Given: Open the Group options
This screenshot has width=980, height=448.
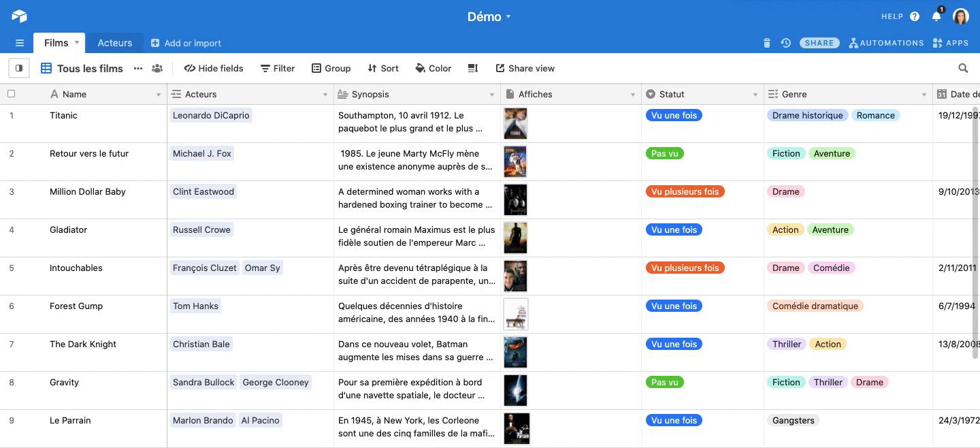Looking at the screenshot, I should point(331,68).
